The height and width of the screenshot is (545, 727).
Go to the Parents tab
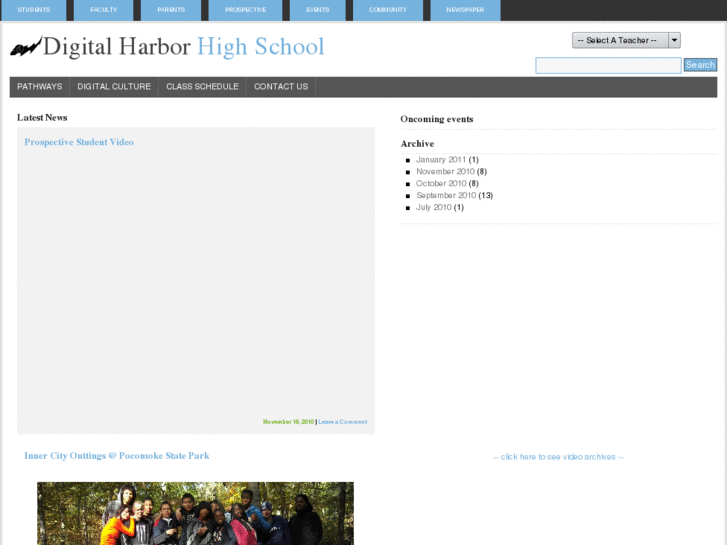tap(171, 10)
